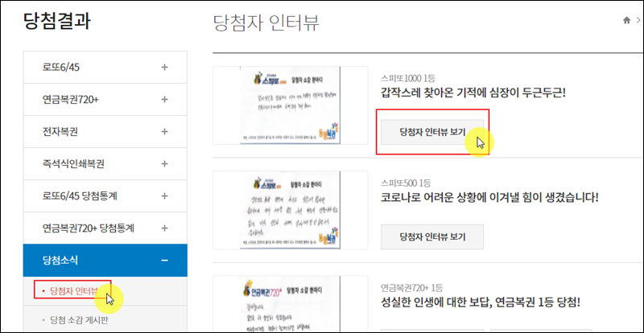View the 스피또500 1등 winner interview button
The height and width of the screenshot is (333, 644).
point(432,236)
